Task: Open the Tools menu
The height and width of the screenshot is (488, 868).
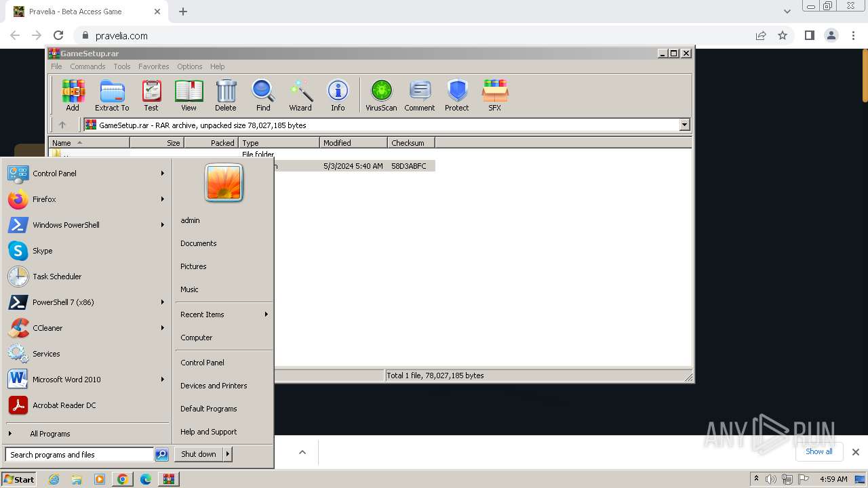Action: click(x=122, y=66)
